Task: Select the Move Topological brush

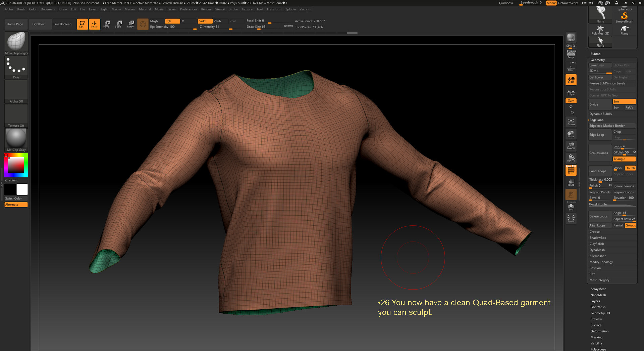Action: [x=16, y=41]
